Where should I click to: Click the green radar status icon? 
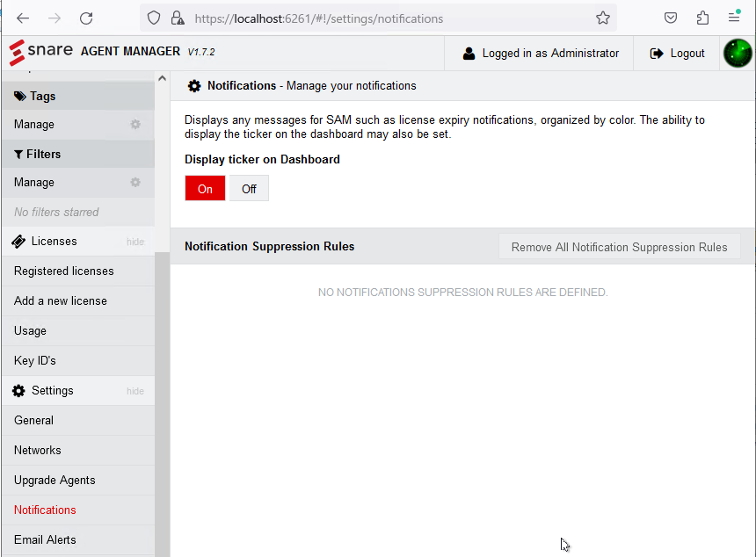coord(738,53)
